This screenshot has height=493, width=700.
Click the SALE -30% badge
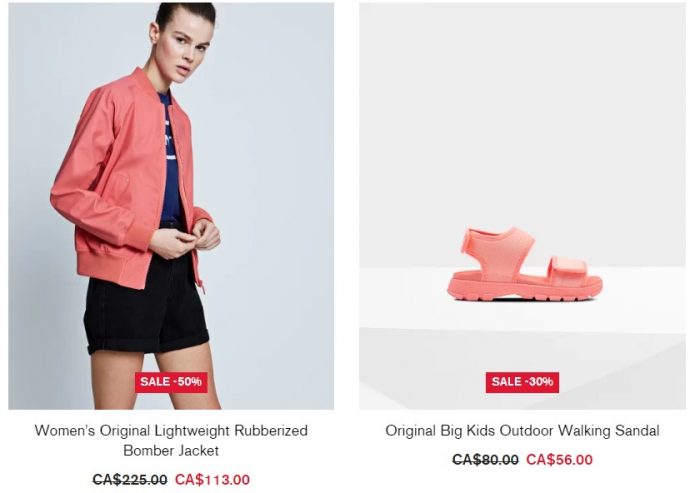[522, 382]
